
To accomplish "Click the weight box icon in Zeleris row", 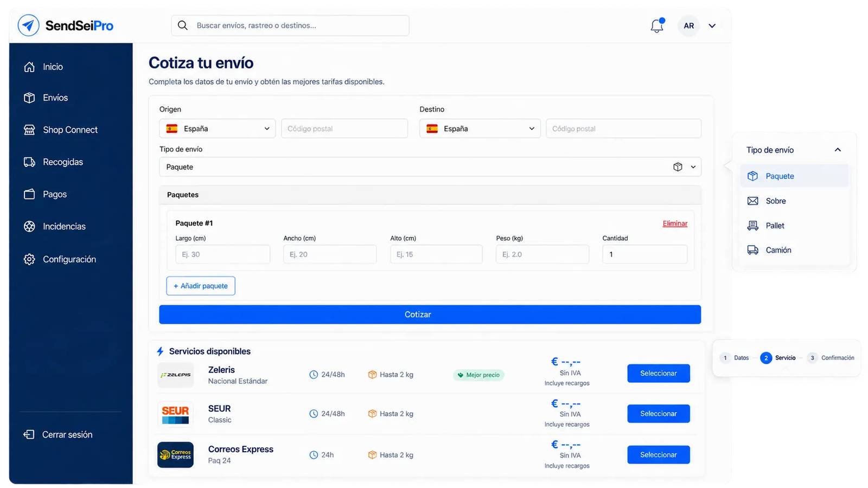I will [372, 375].
